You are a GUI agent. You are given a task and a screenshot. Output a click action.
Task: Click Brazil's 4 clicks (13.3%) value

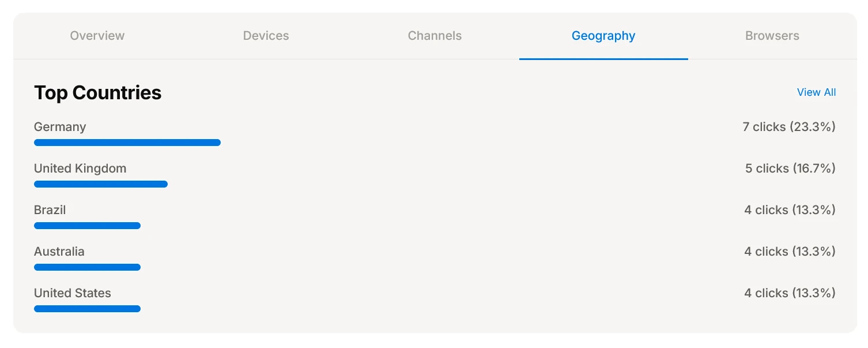[790, 210]
